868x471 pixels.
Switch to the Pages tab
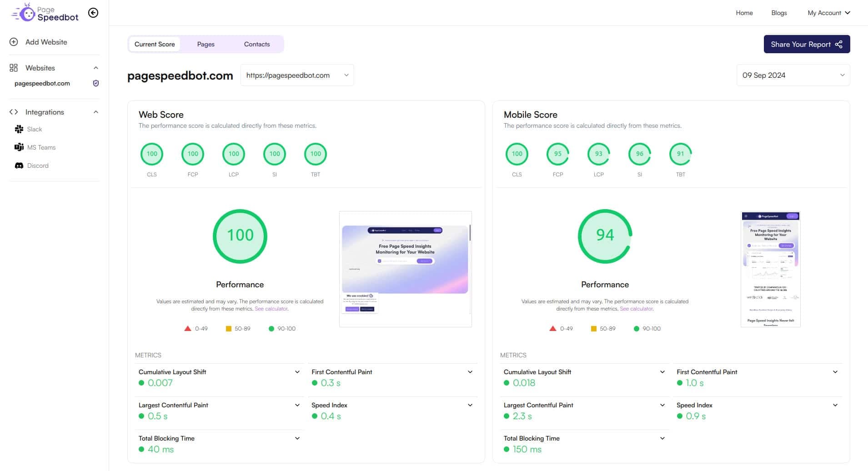click(x=206, y=44)
